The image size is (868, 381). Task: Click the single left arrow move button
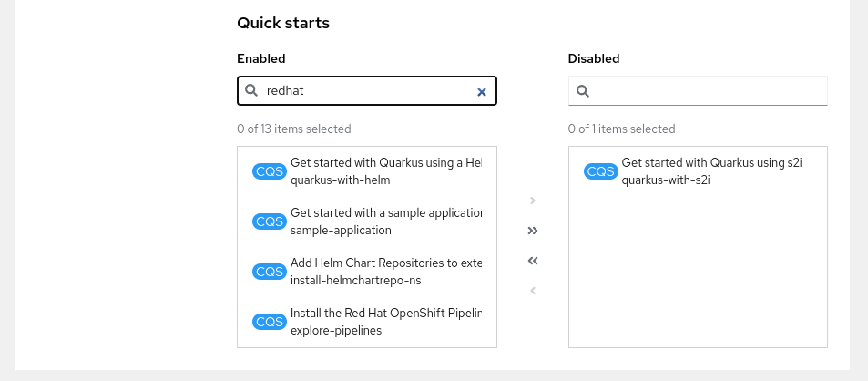click(533, 291)
